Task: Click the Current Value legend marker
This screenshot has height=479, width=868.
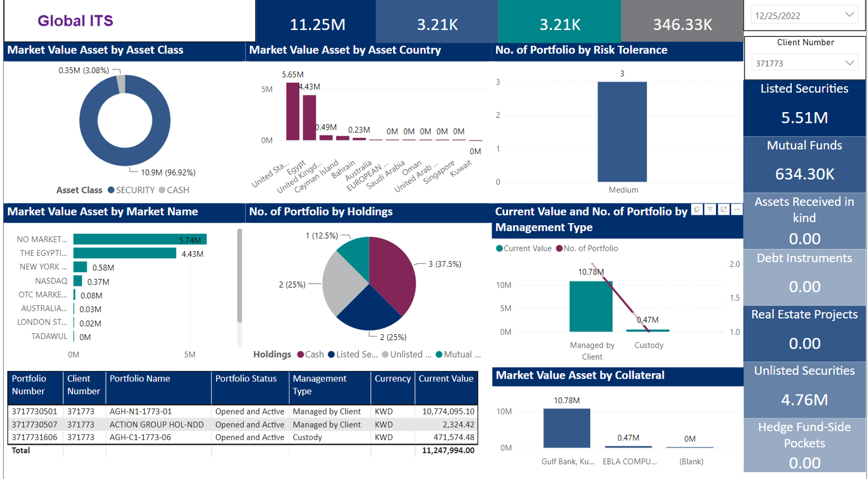Action: pos(499,249)
